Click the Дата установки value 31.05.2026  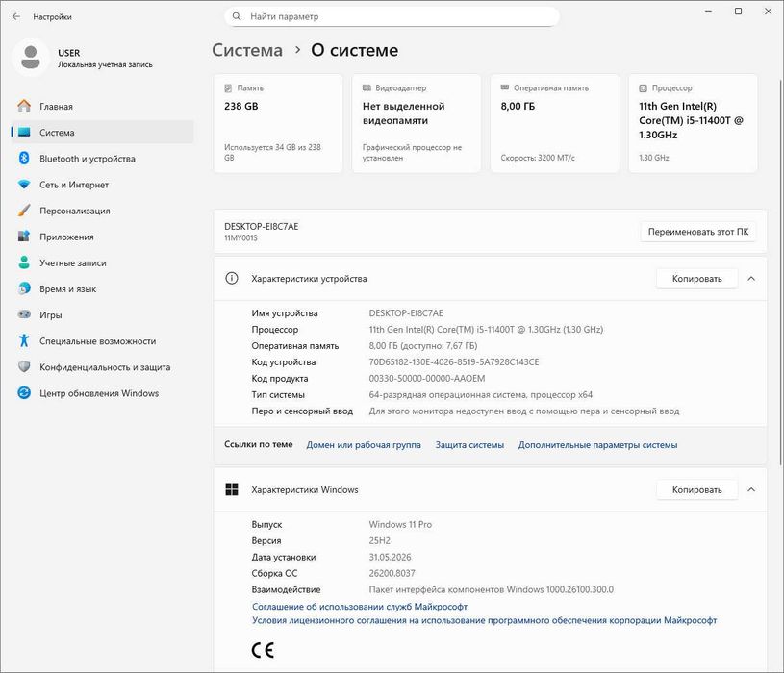[390, 557]
